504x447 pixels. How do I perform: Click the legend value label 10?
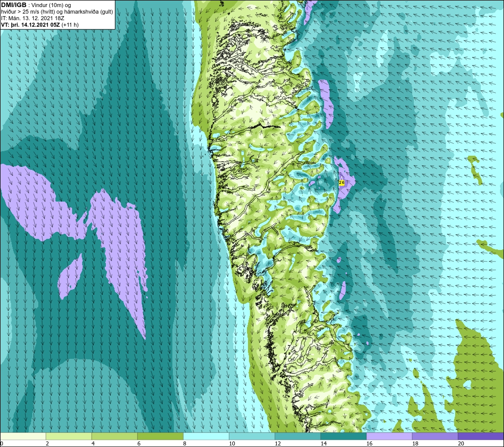tap(232, 444)
